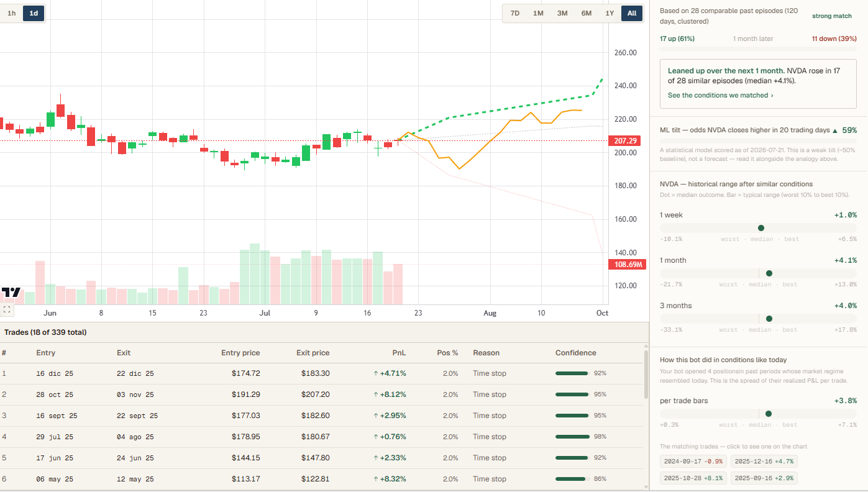Set chart range to 1M

tap(538, 13)
